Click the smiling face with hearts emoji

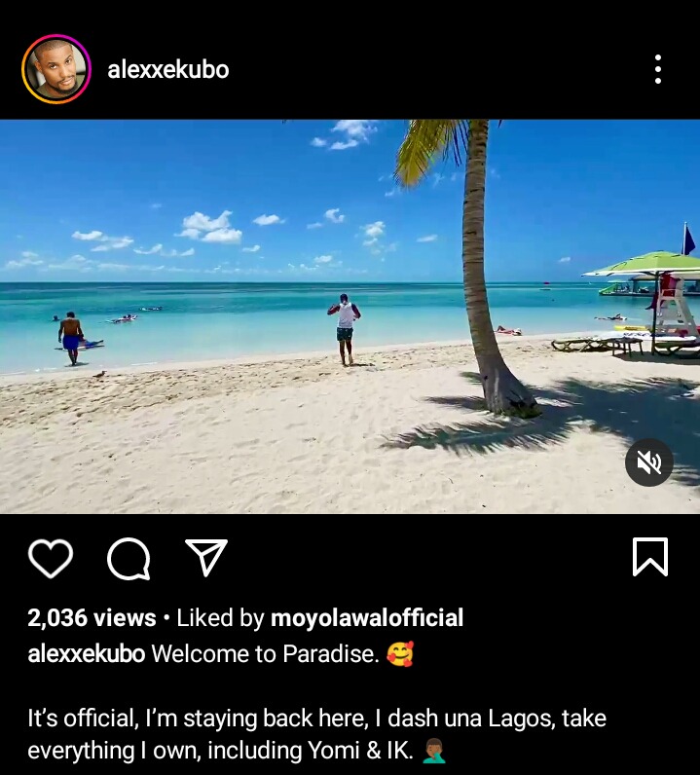pyautogui.click(x=400, y=654)
